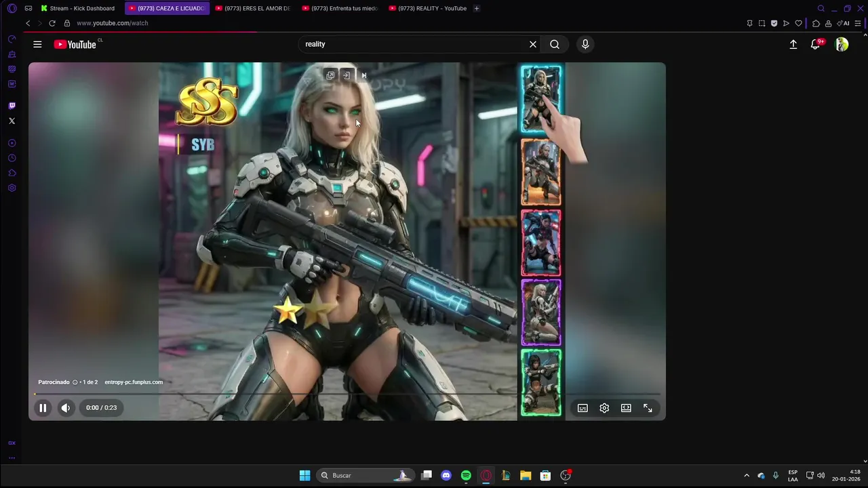Open the Twitch sidebar panel
Viewport: 868px width, 488px height.
(x=12, y=106)
